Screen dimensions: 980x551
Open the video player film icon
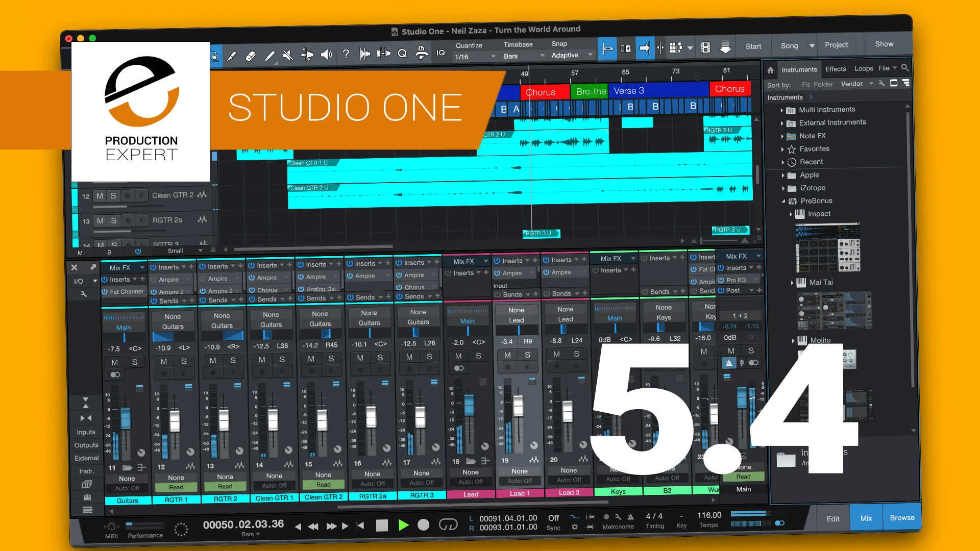(705, 48)
